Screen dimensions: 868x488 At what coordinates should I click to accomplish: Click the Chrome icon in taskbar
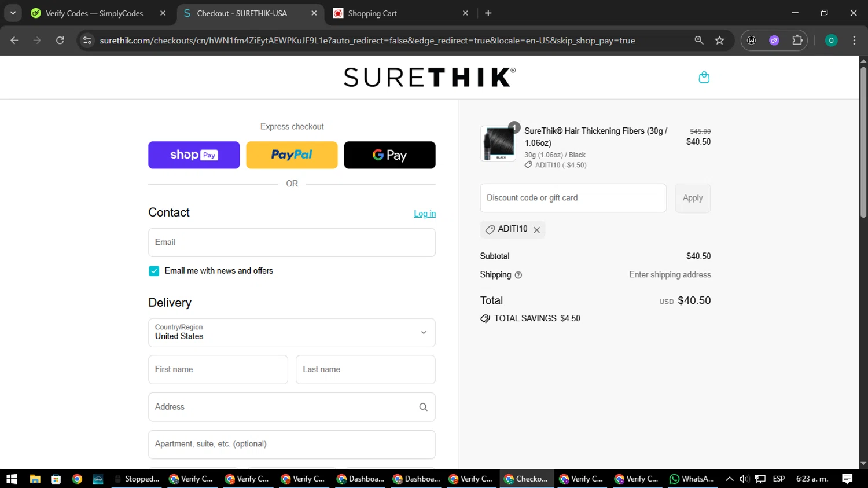(x=77, y=479)
